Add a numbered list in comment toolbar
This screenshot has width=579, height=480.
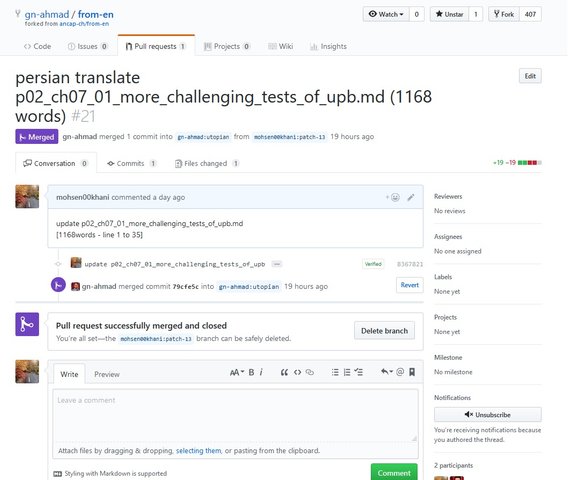(x=347, y=372)
